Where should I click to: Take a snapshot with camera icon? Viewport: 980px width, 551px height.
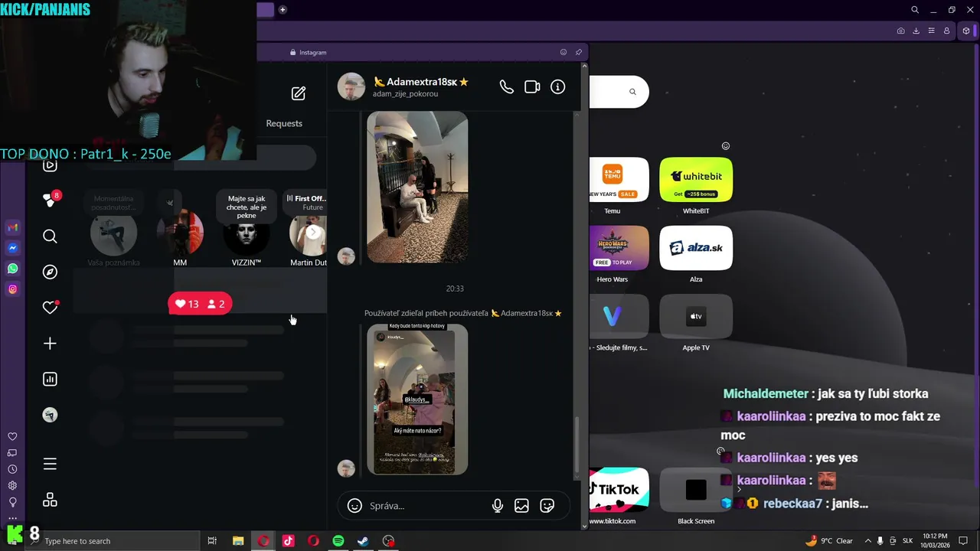pos(900,31)
